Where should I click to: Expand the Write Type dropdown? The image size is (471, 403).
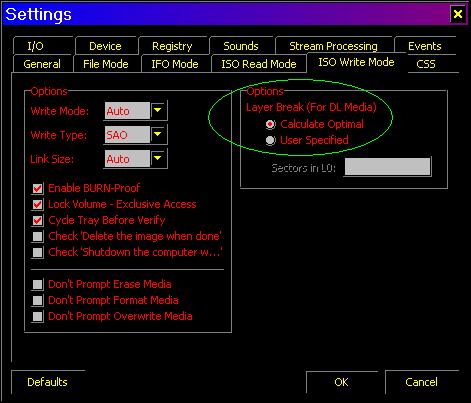[158, 135]
